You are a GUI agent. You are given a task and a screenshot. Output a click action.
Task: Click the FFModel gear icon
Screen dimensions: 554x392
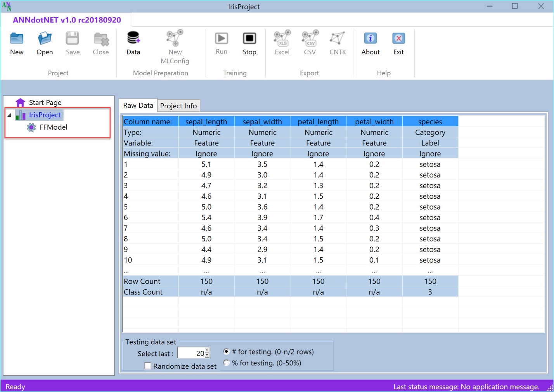(x=31, y=127)
